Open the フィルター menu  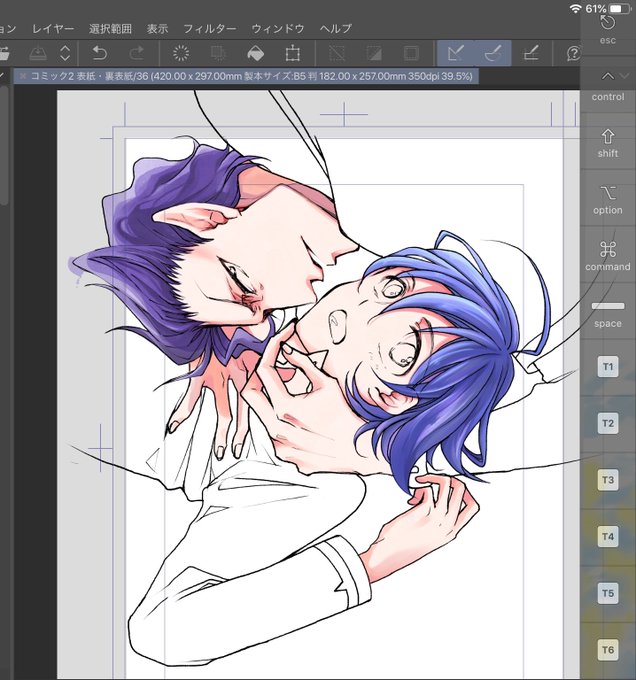[x=209, y=29]
